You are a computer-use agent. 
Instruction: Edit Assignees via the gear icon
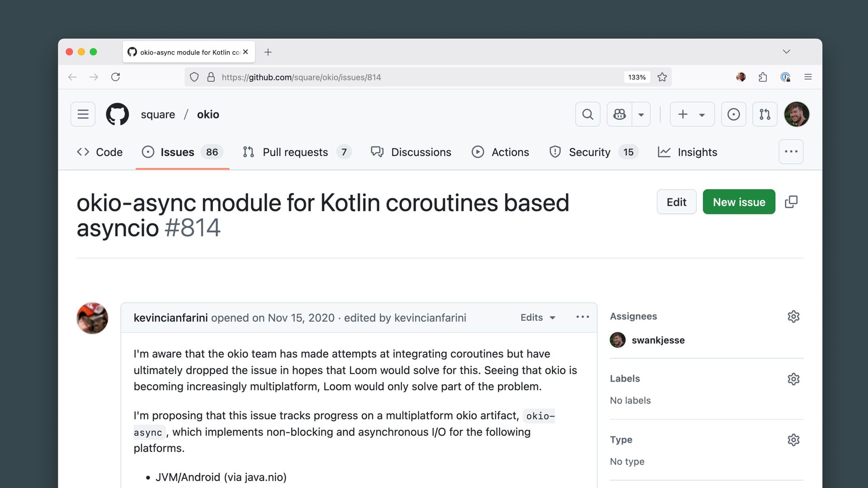pos(793,316)
